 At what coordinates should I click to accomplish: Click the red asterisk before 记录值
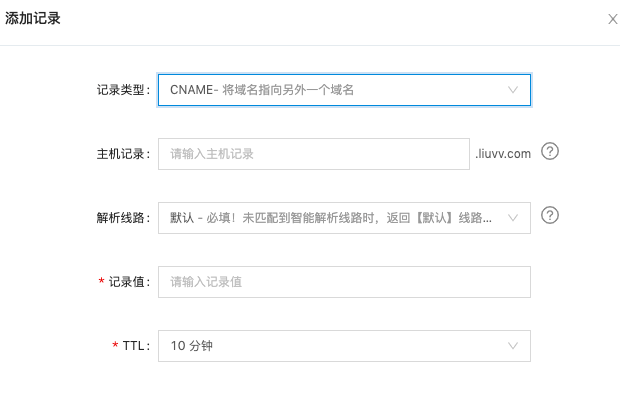(101, 281)
